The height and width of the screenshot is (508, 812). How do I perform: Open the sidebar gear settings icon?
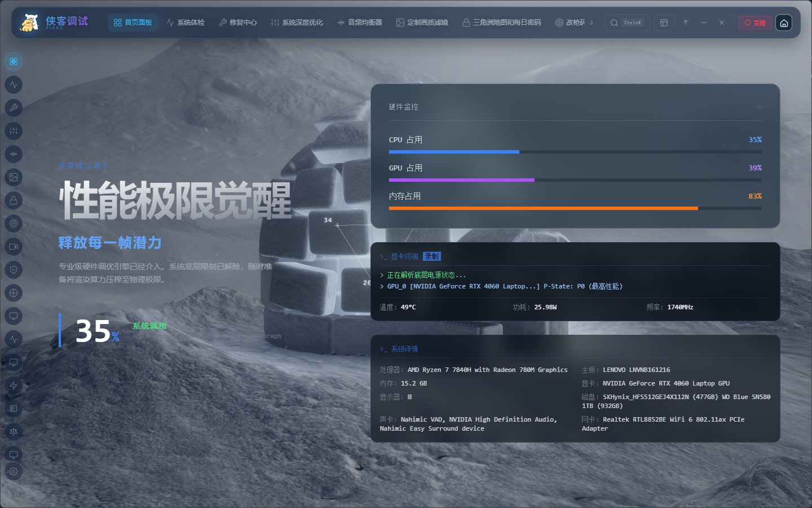tap(14, 471)
